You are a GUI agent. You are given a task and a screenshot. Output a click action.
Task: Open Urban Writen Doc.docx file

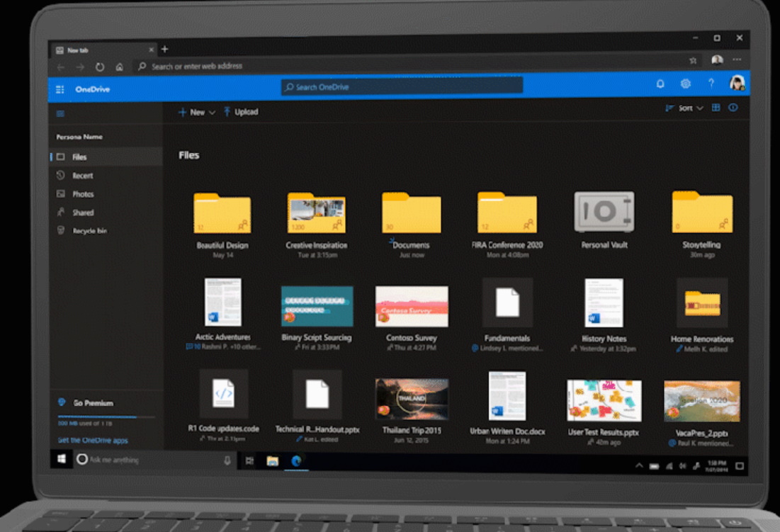pyautogui.click(x=507, y=396)
